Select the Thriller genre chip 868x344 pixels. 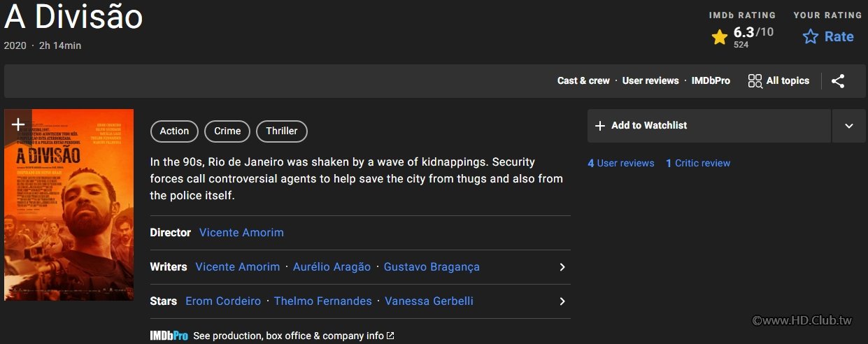tap(282, 131)
